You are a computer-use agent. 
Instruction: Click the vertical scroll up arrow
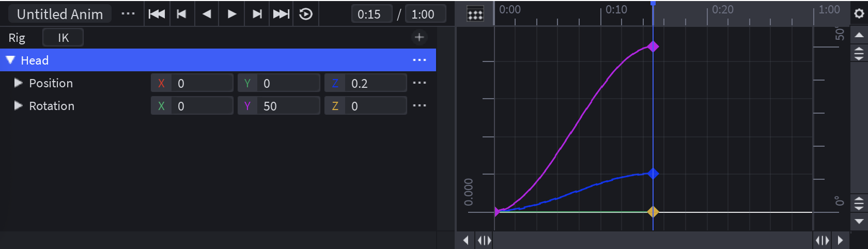859,35
